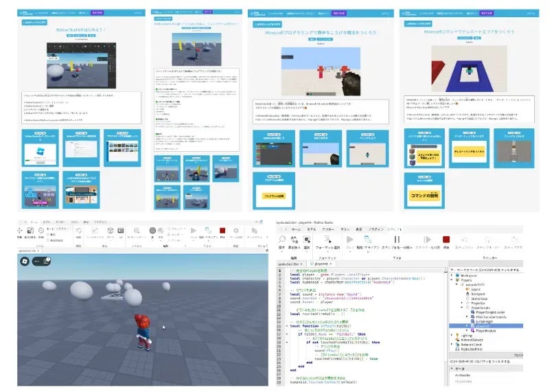554x392 pixels.
Task: Expand the PlayerModule node in Explorer
Action: coord(467,331)
